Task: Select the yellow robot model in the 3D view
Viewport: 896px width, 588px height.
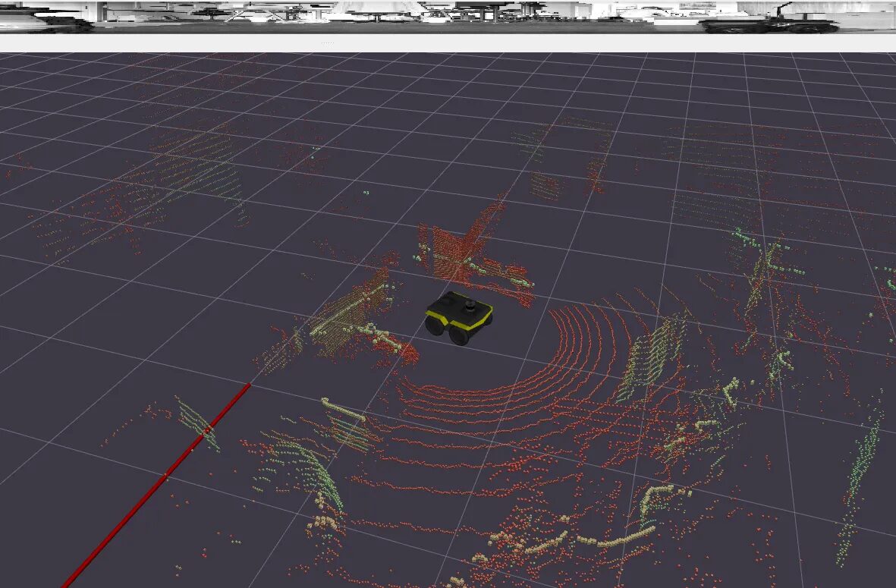Action: click(x=458, y=318)
